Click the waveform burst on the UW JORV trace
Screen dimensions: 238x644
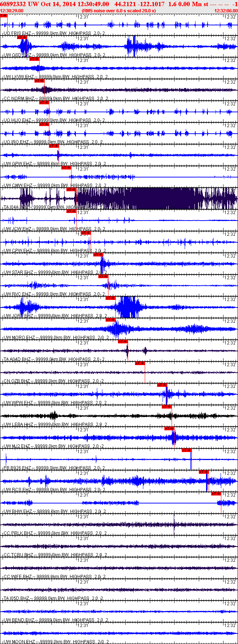130,307
